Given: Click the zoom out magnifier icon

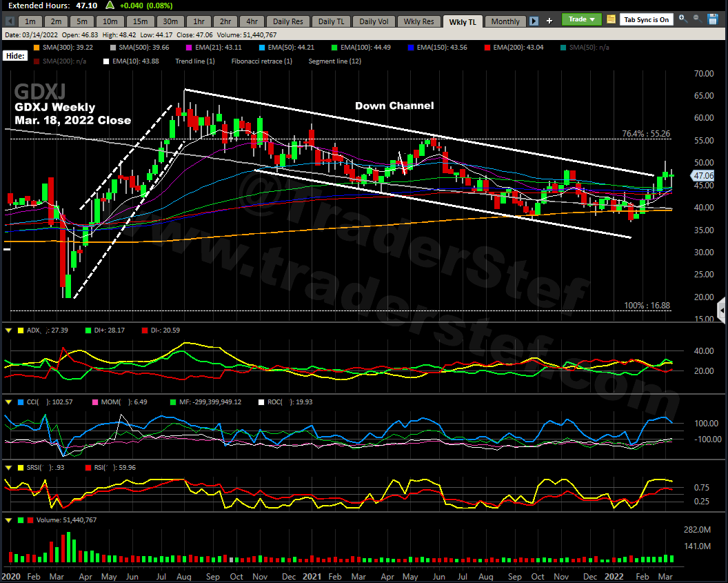Looking at the screenshot, I should tap(696, 19).
